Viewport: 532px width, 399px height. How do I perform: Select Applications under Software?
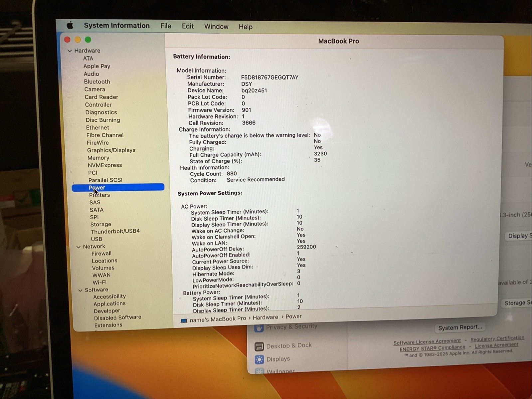pos(109,304)
